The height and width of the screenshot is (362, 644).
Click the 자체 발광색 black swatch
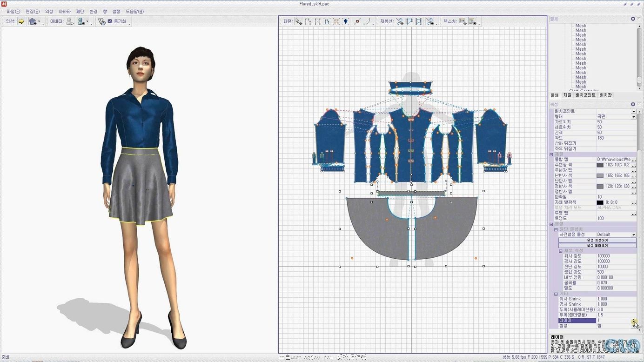tap(600, 202)
